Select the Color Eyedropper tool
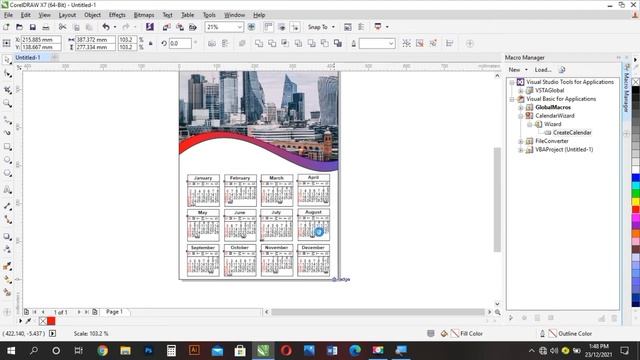The image size is (640, 360). [7, 266]
